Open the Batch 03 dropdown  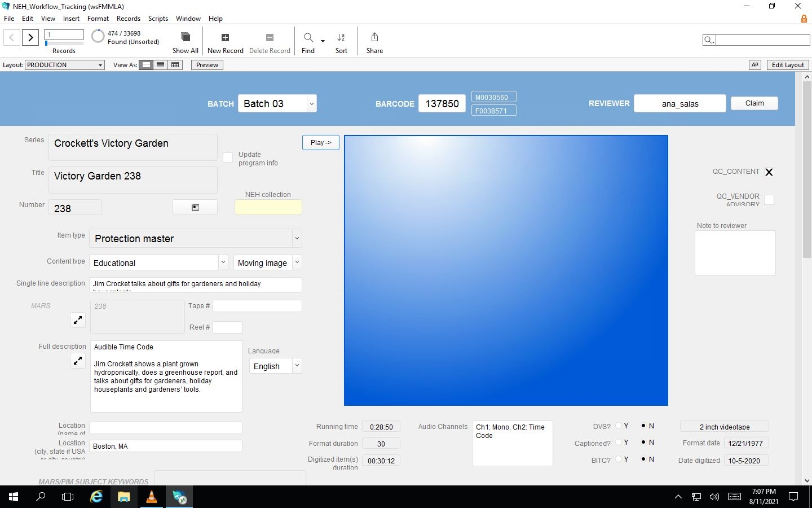tap(311, 103)
